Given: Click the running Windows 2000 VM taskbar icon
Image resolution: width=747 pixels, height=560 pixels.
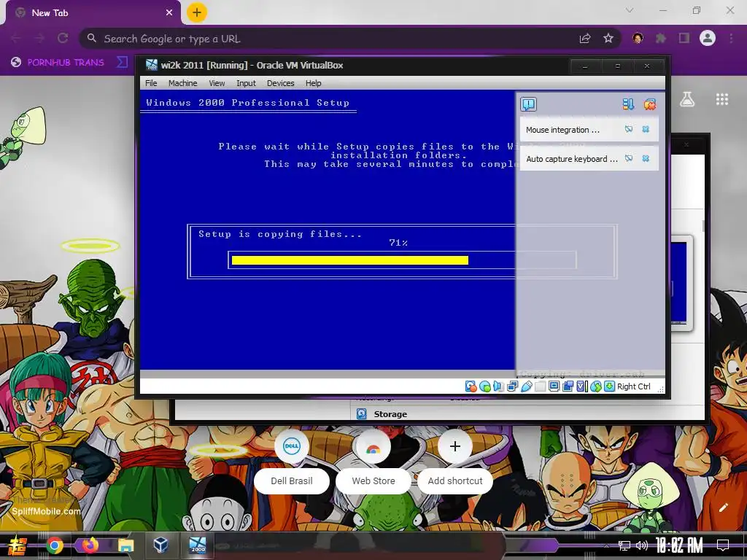Looking at the screenshot, I should click(x=197, y=545).
